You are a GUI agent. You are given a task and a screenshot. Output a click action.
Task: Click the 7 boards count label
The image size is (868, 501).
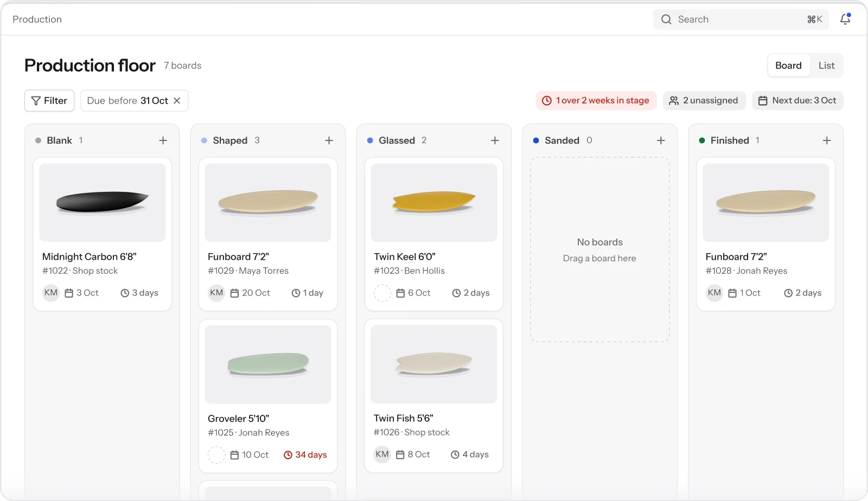(183, 66)
